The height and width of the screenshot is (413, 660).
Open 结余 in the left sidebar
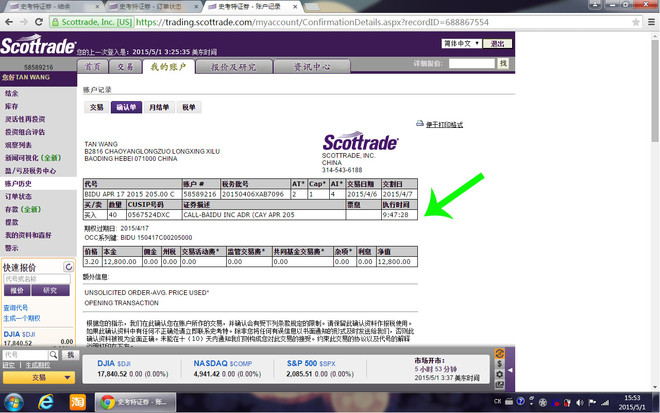tap(12, 93)
